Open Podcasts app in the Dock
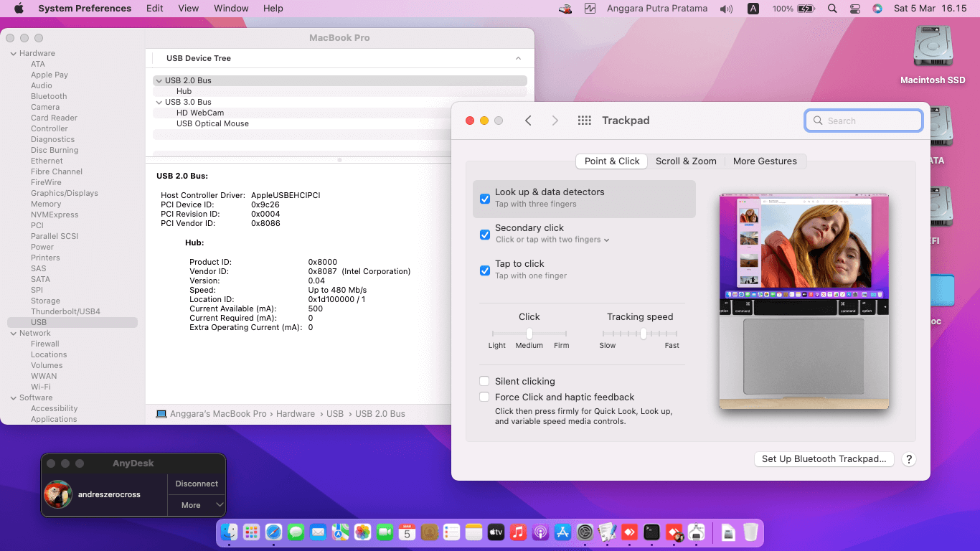The image size is (980, 551). tap(540, 532)
